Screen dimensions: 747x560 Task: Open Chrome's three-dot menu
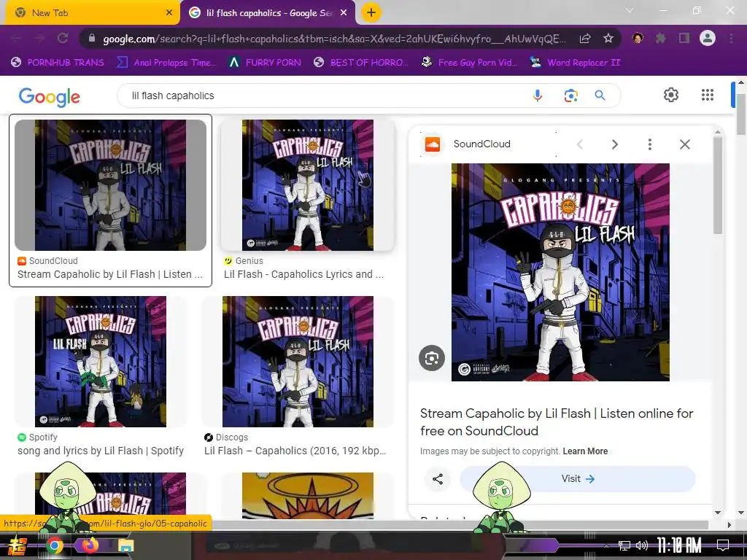(731, 38)
